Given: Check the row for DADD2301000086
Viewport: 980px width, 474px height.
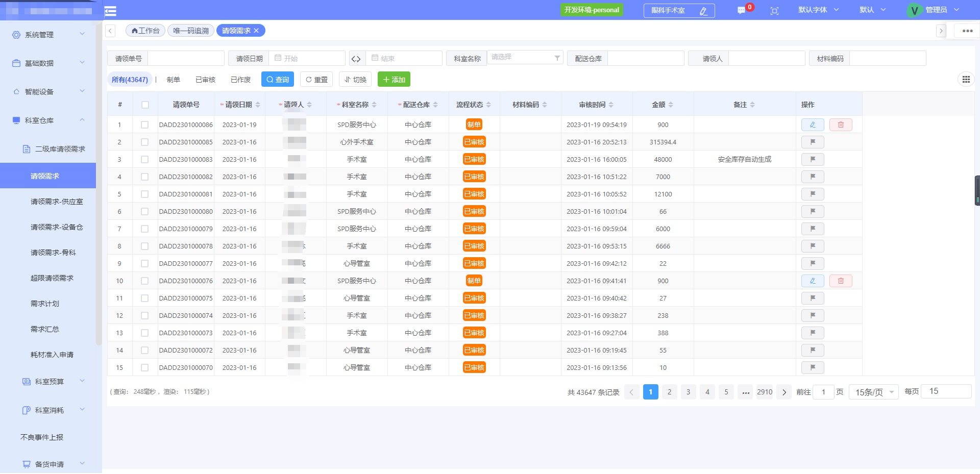Looking at the screenshot, I should point(145,124).
